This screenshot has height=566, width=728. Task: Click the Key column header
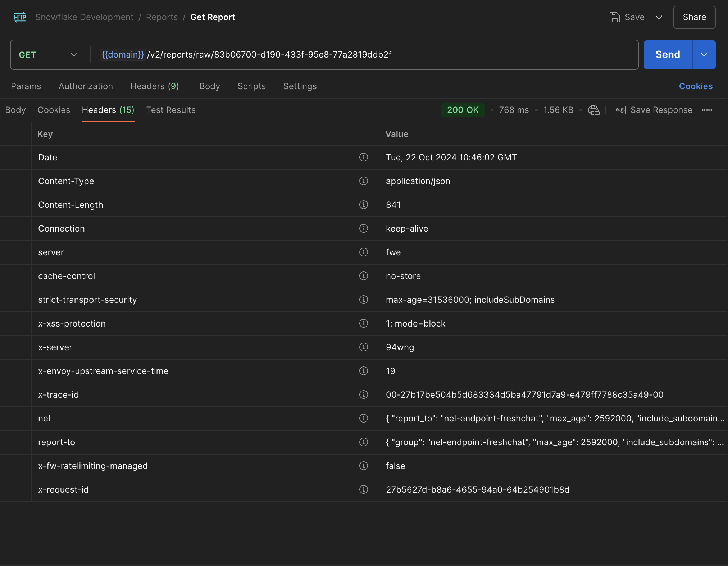tap(45, 134)
